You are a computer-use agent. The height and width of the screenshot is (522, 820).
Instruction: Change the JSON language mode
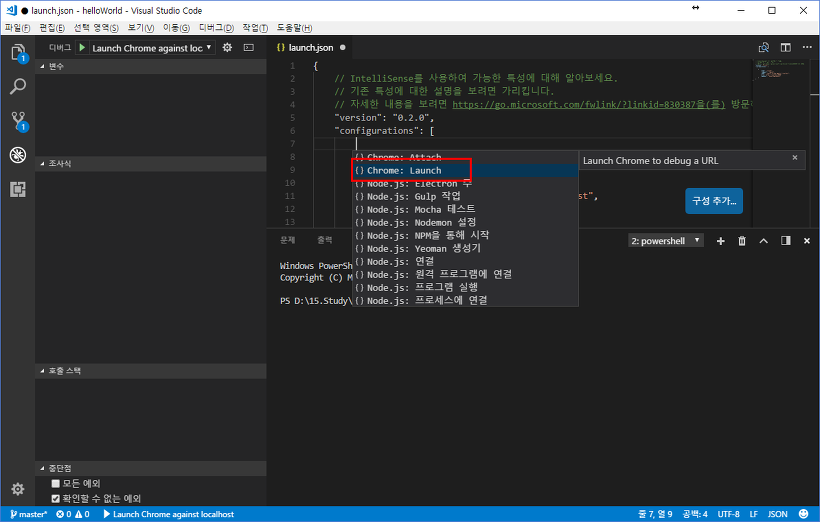point(778,514)
